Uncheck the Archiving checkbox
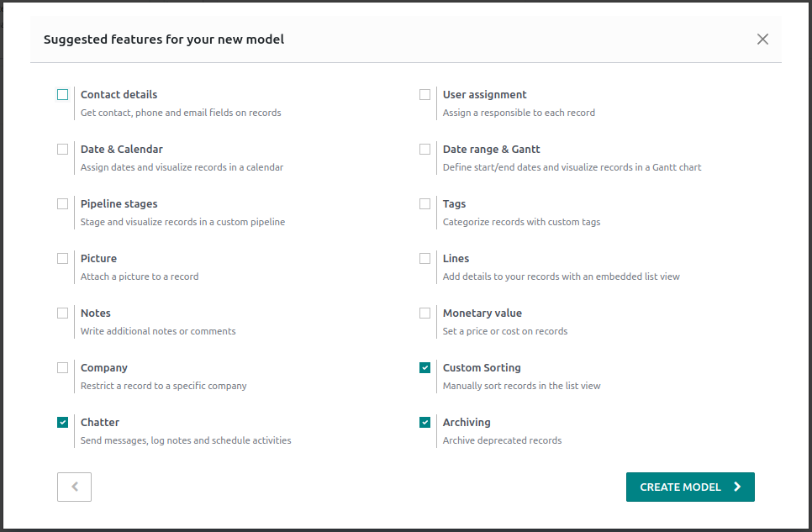The width and height of the screenshot is (812, 532). click(425, 423)
